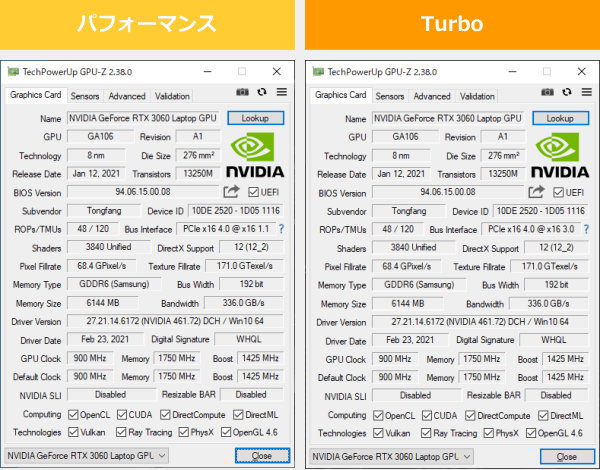Click the refresh icon in the Turbo GPU-Z window

[x=567, y=92]
